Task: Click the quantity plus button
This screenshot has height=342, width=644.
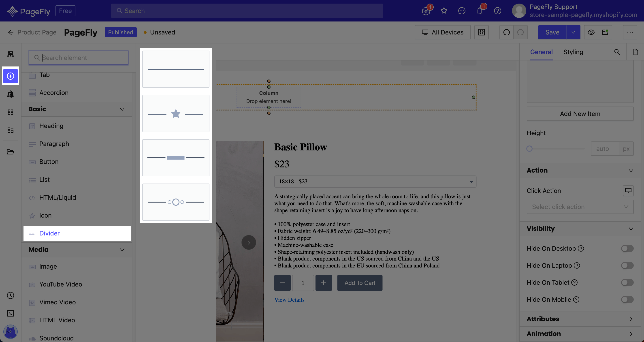Action: [x=324, y=283]
